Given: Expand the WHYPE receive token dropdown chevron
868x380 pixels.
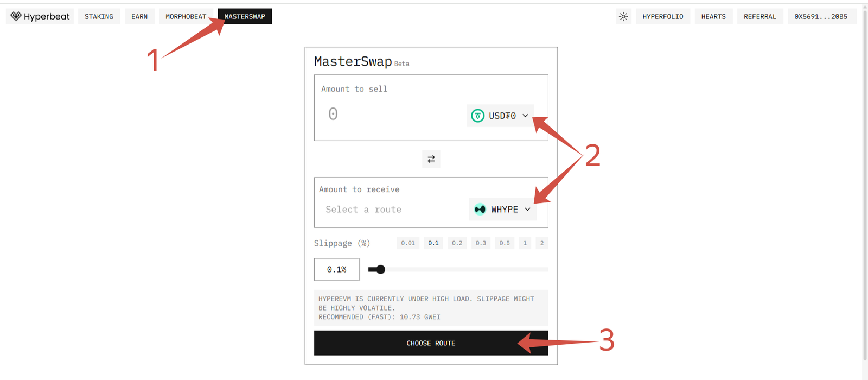Looking at the screenshot, I should [x=527, y=210].
